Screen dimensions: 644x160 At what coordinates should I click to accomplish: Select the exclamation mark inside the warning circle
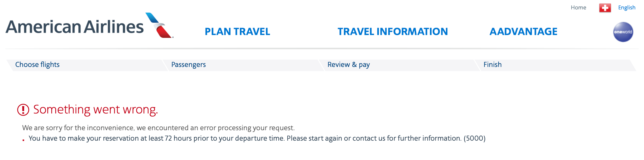(x=23, y=110)
